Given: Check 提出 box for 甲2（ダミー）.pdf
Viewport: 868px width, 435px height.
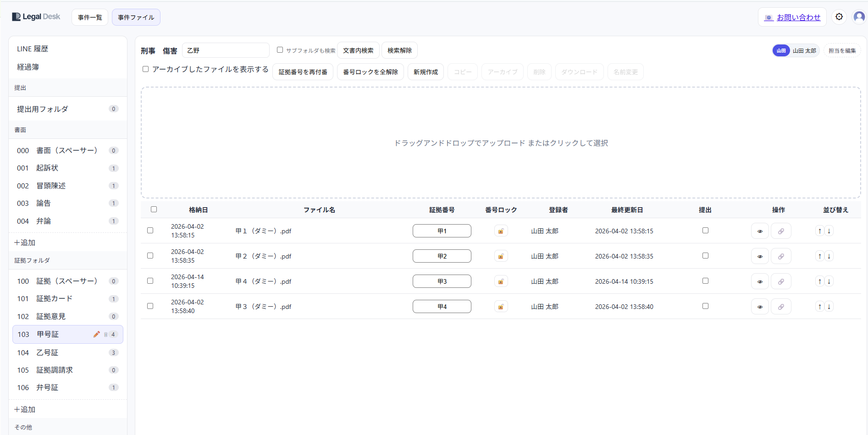Looking at the screenshot, I should pyautogui.click(x=705, y=255).
